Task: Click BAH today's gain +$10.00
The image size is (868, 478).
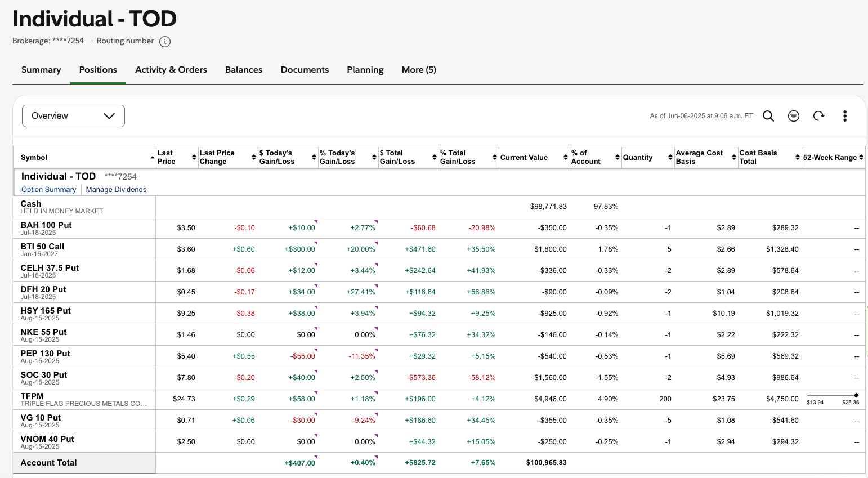Action: [302, 228]
